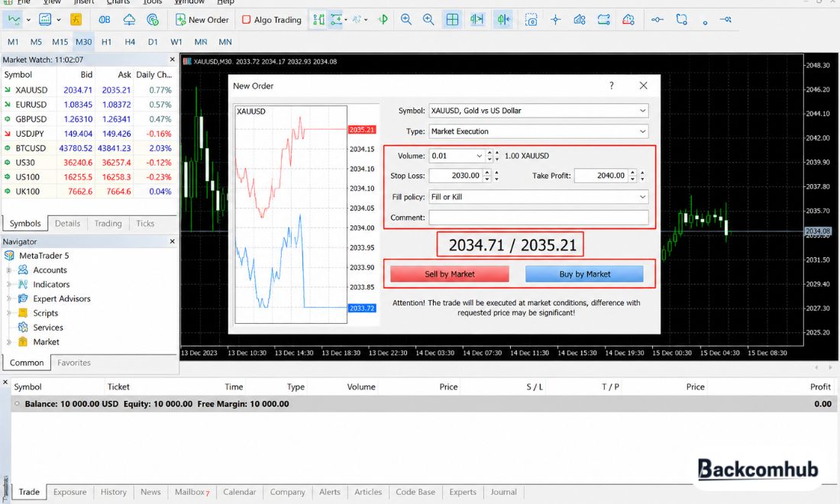Open the yellow MetaEditor IDE icon
840x504 pixels.
tap(76, 20)
